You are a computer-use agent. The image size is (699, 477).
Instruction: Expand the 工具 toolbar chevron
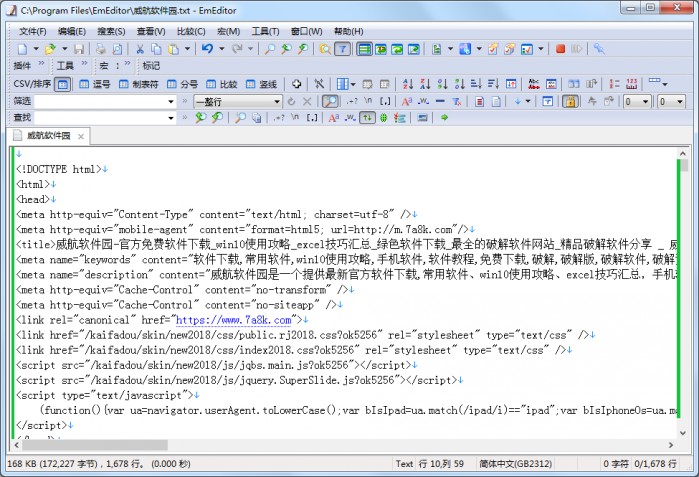pyautogui.click(x=84, y=64)
